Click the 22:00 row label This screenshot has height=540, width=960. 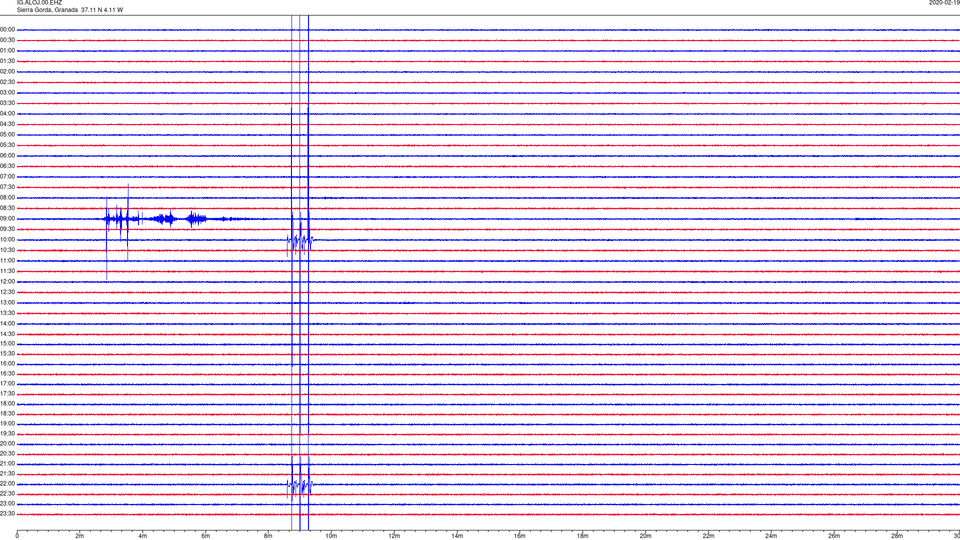[7, 484]
